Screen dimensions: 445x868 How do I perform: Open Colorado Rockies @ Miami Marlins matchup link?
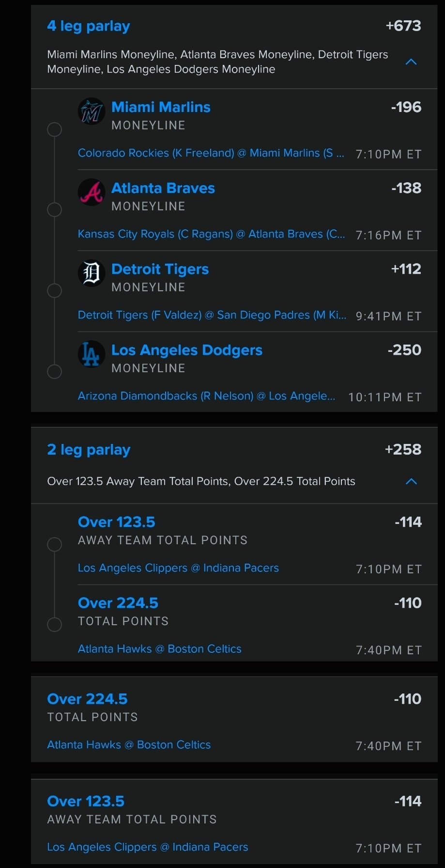(x=211, y=153)
